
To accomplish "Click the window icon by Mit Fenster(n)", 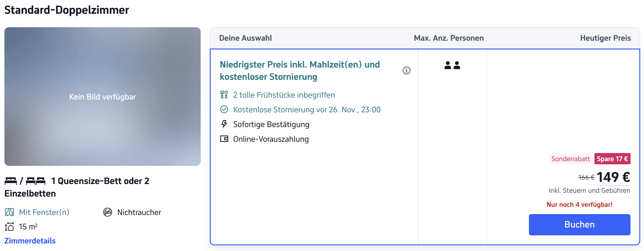I will [9, 212].
